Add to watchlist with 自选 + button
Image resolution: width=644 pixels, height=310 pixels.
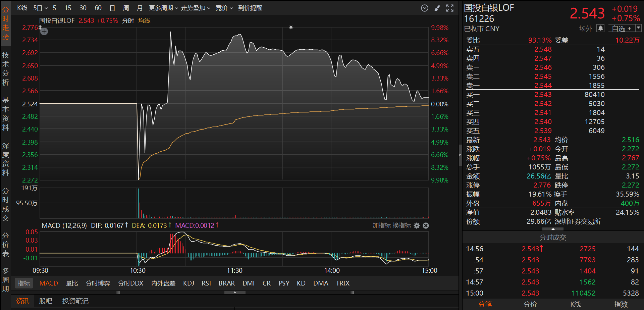click(621, 29)
